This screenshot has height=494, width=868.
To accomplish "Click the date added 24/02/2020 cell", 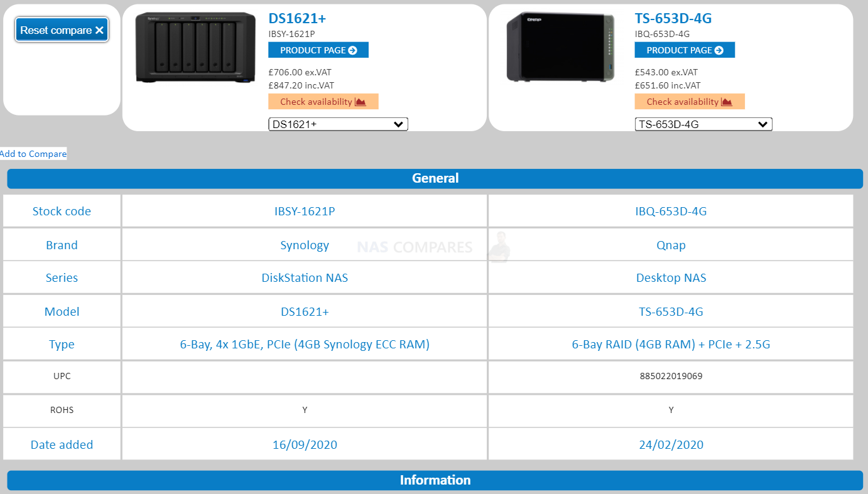I will point(671,444).
